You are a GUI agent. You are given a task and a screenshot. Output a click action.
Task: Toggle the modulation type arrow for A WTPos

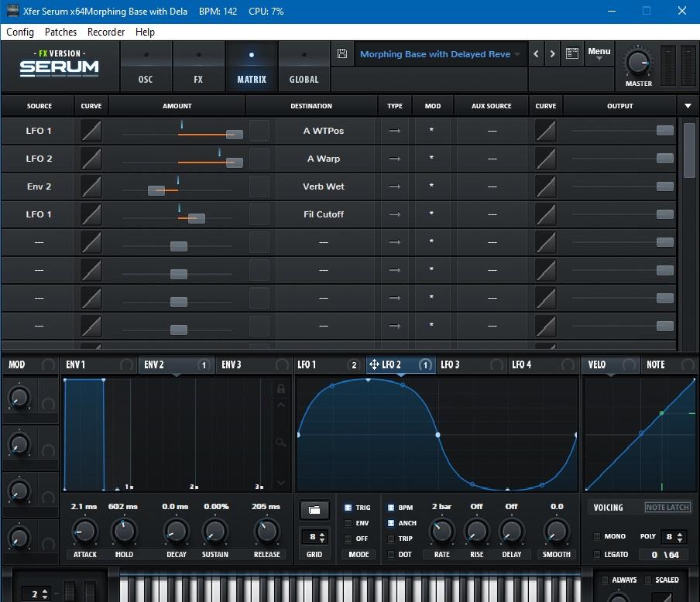[395, 131]
